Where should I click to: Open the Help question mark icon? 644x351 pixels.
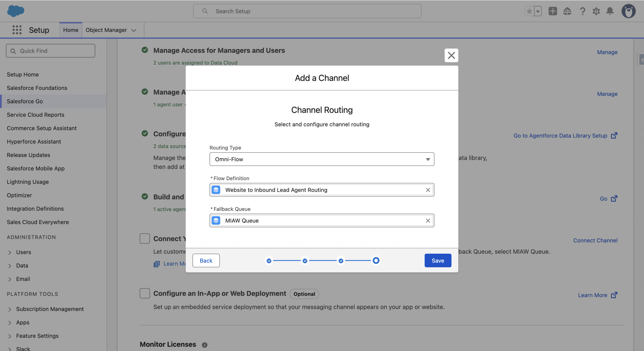point(582,11)
